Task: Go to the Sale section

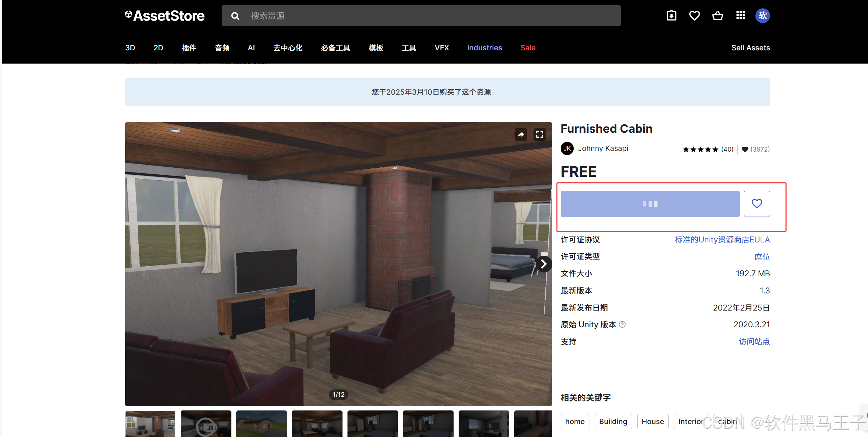Action: coord(528,48)
